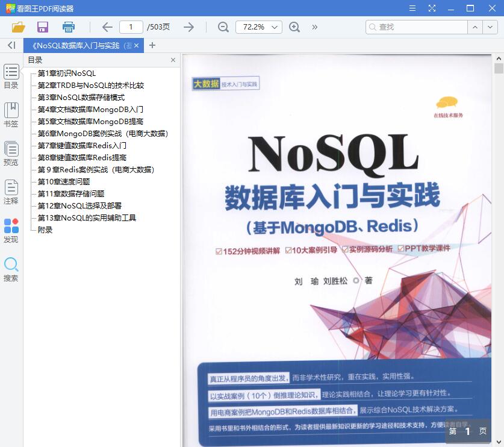Print the PDF using the printer icon
This screenshot has width=504, height=447.
point(69,27)
